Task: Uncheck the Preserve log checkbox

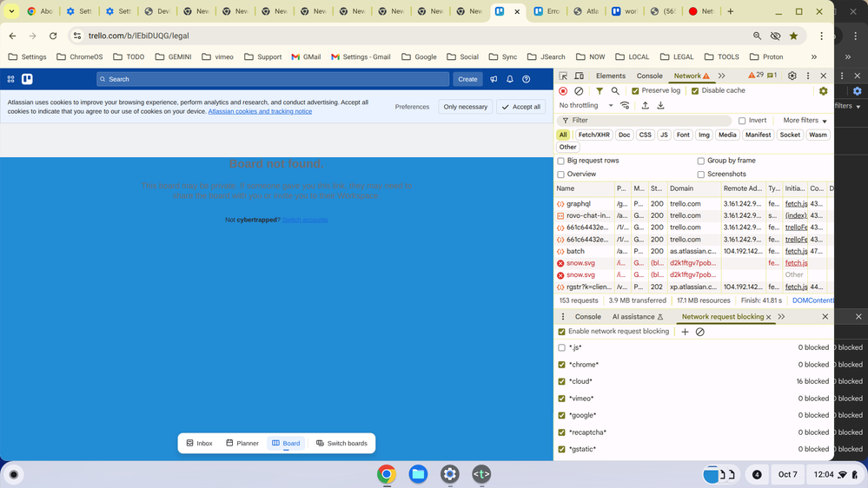Action: (635, 90)
